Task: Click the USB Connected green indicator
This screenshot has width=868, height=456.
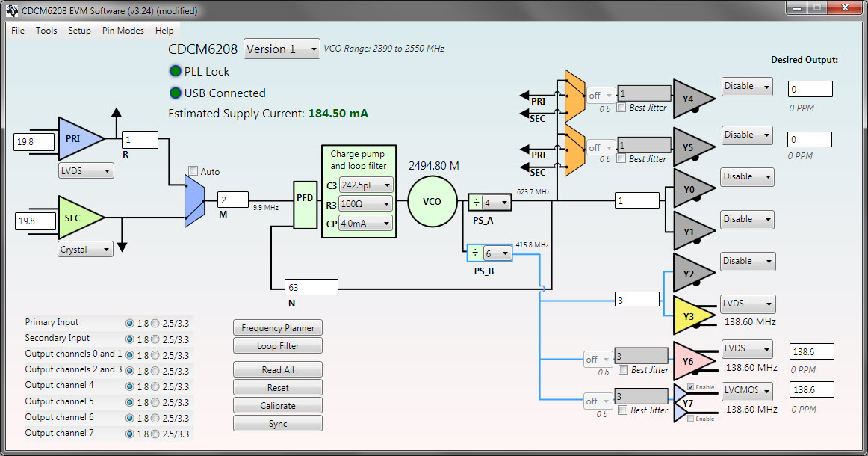Action: [176, 93]
